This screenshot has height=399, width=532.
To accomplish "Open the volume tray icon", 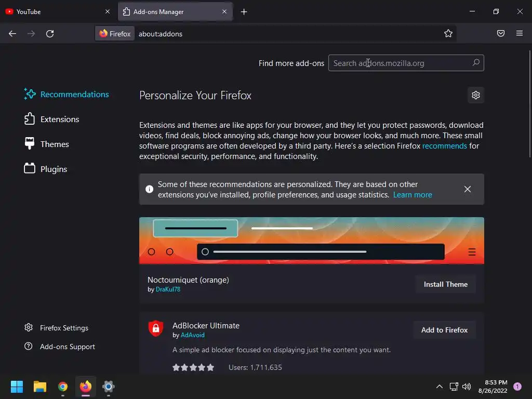I will (467, 387).
